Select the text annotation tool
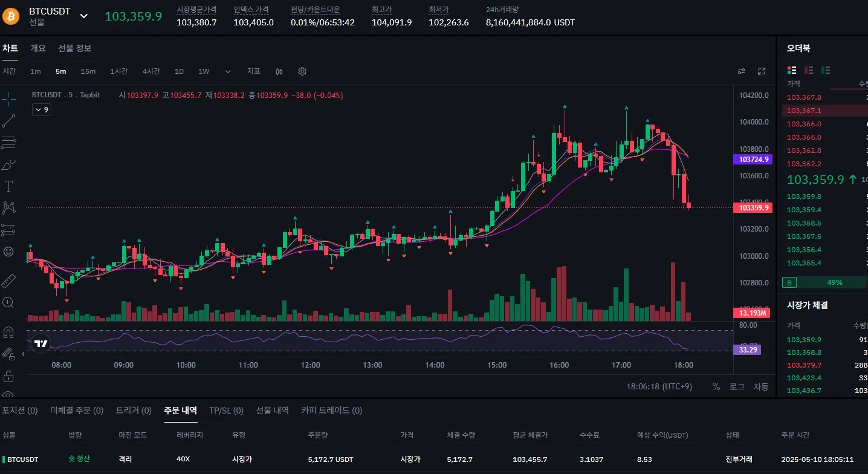This screenshot has width=868, height=474. [x=8, y=186]
